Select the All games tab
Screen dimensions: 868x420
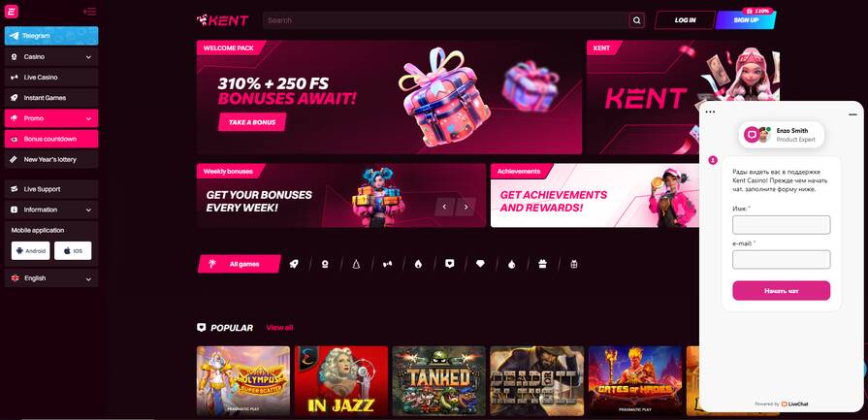[240, 264]
